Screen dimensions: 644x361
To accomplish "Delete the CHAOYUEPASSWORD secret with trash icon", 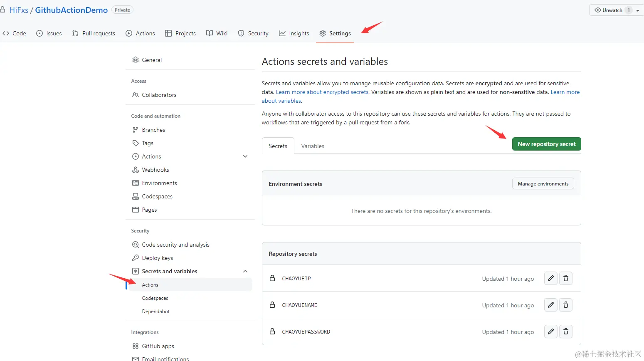I will click(566, 331).
